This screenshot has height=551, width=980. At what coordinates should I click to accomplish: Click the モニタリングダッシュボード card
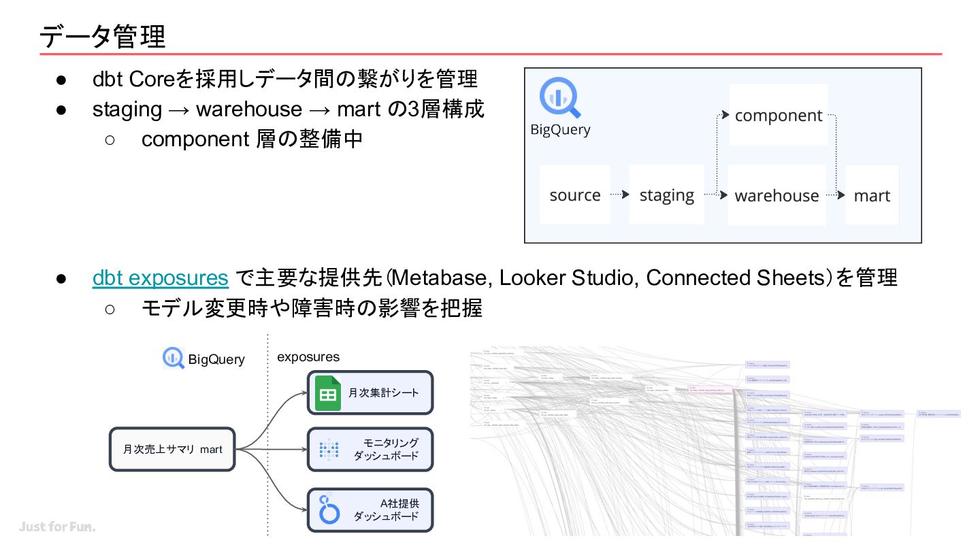[x=370, y=449]
